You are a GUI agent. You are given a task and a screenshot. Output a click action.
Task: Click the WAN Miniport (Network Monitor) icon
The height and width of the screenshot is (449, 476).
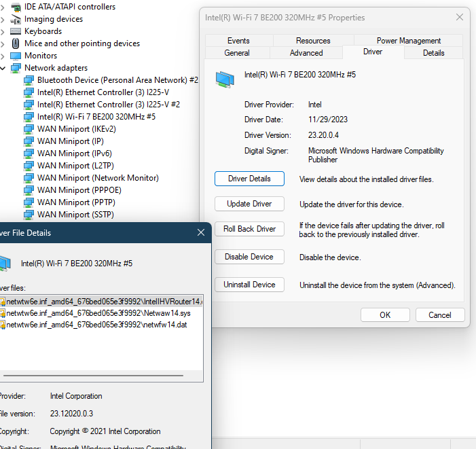point(29,178)
